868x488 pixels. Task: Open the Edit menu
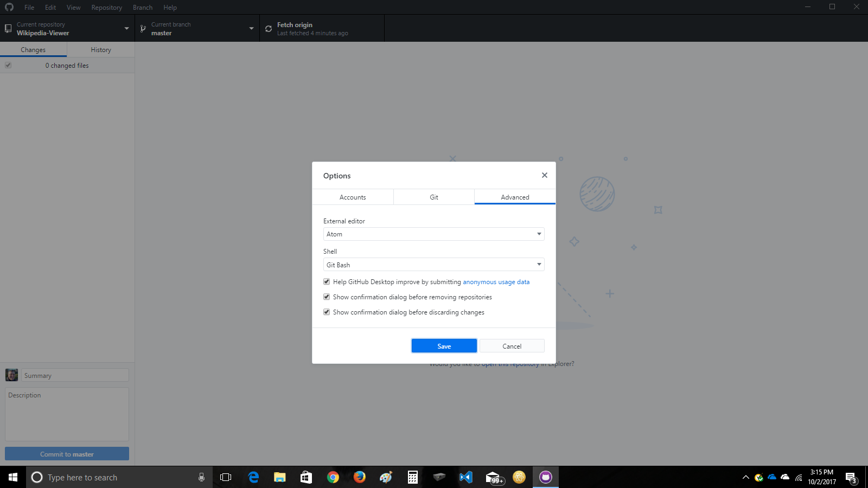tap(50, 8)
